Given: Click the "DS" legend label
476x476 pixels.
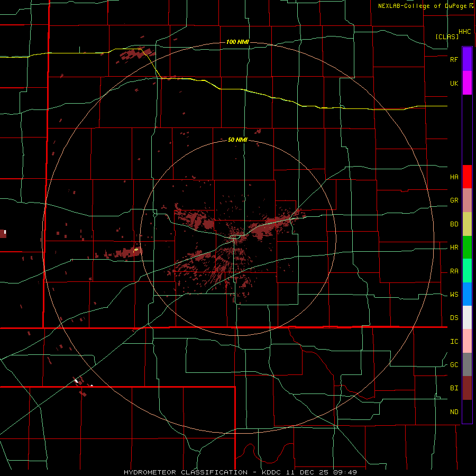Looking at the screenshot, I should tap(454, 318).
